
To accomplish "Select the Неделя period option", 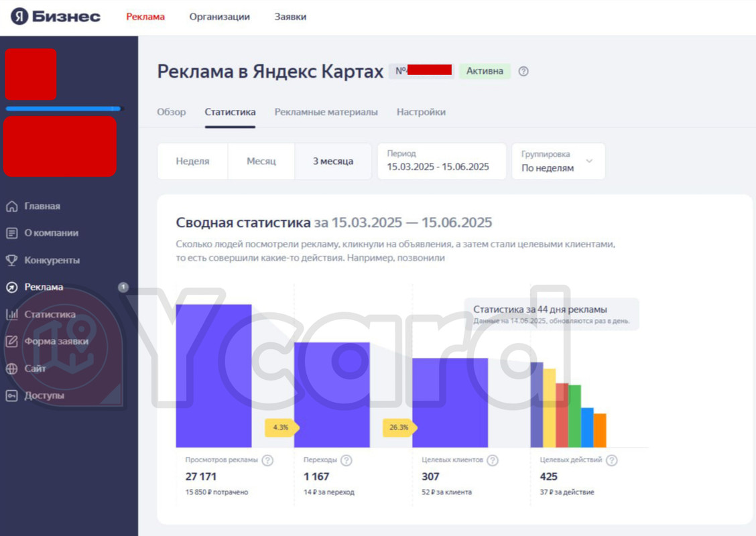I will tap(192, 161).
